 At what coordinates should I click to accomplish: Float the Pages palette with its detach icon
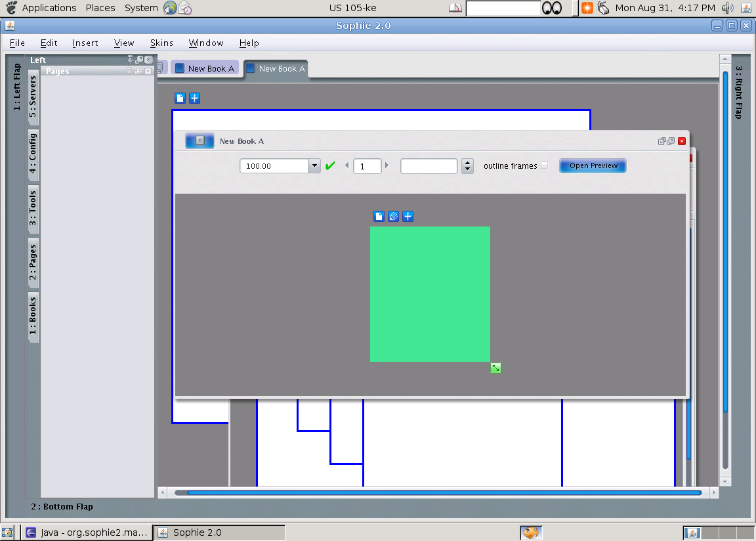[139, 71]
